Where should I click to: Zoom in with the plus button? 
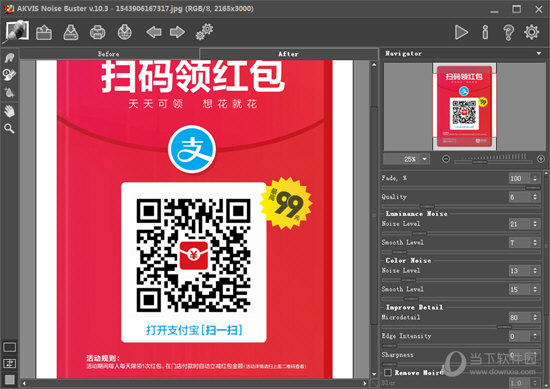(x=541, y=159)
